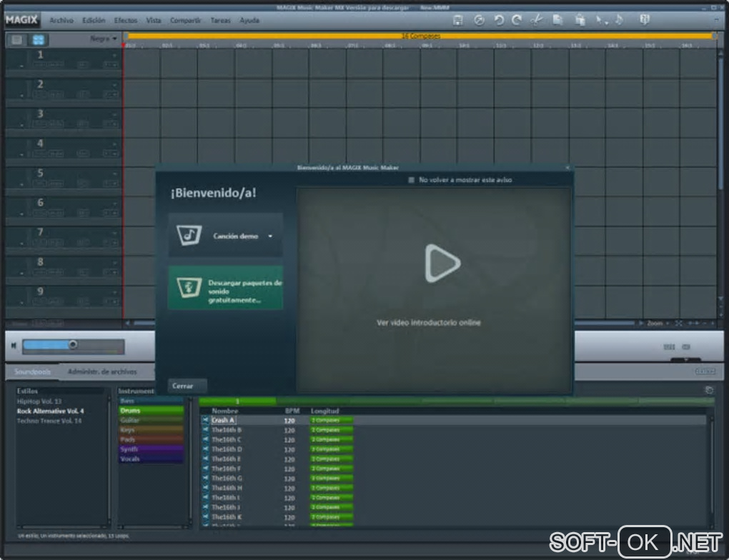Click the rewind to start transport icon

(x=14, y=345)
